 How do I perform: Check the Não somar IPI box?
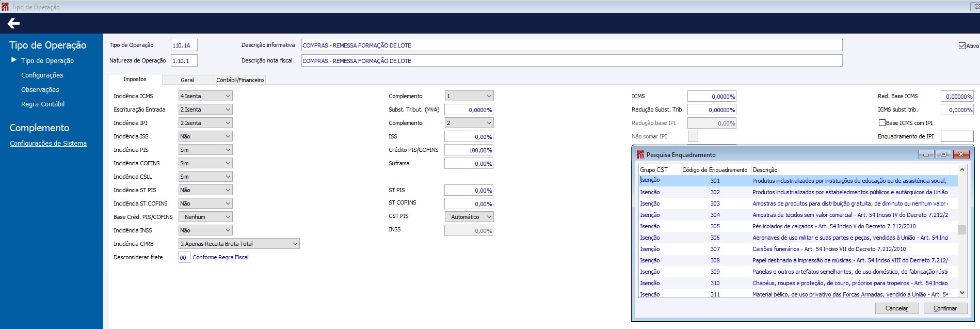click(693, 136)
